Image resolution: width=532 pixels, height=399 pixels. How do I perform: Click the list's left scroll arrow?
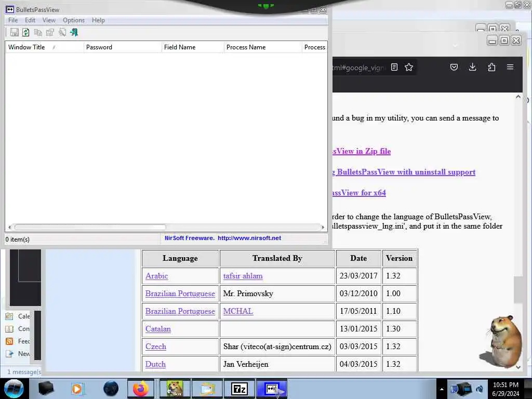click(x=9, y=227)
